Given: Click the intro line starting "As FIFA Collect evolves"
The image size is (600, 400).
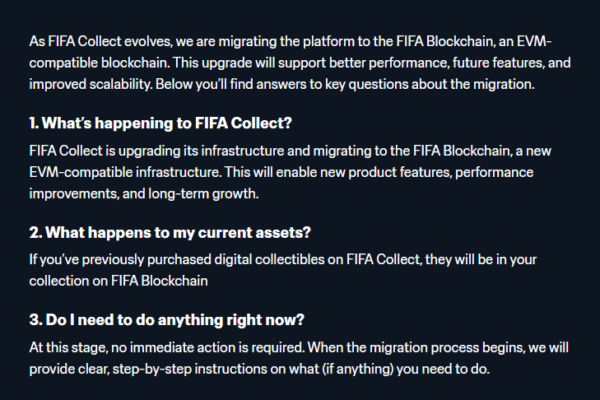Looking at the screenshot, I should (290, 41).
